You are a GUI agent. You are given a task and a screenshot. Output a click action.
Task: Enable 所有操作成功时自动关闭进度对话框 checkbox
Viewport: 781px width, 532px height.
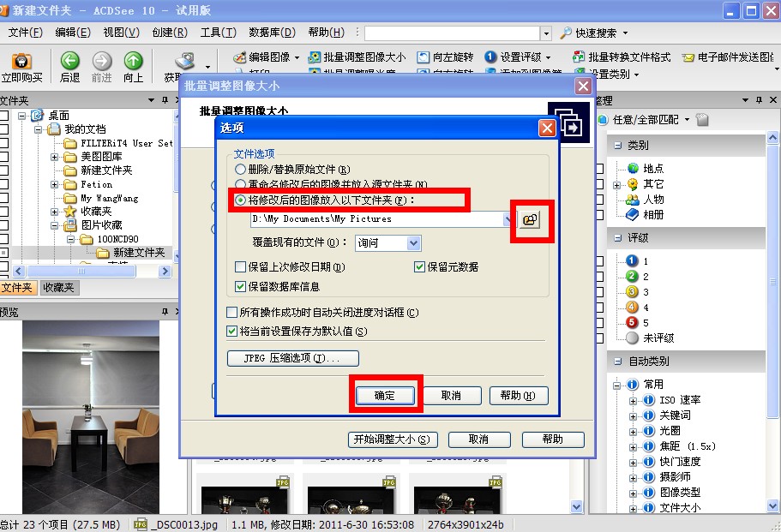[231, 313]
